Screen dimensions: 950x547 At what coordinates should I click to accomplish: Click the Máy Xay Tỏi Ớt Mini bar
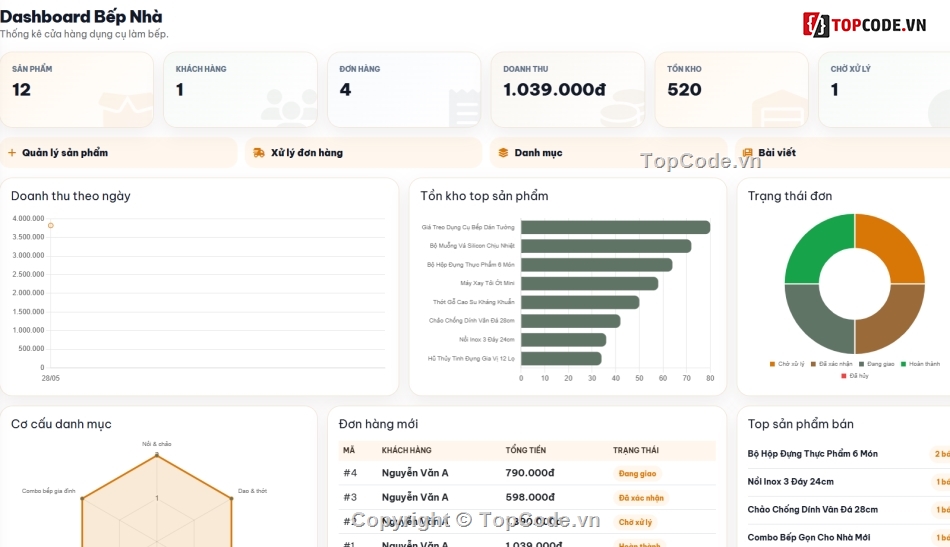pos(590,283)
